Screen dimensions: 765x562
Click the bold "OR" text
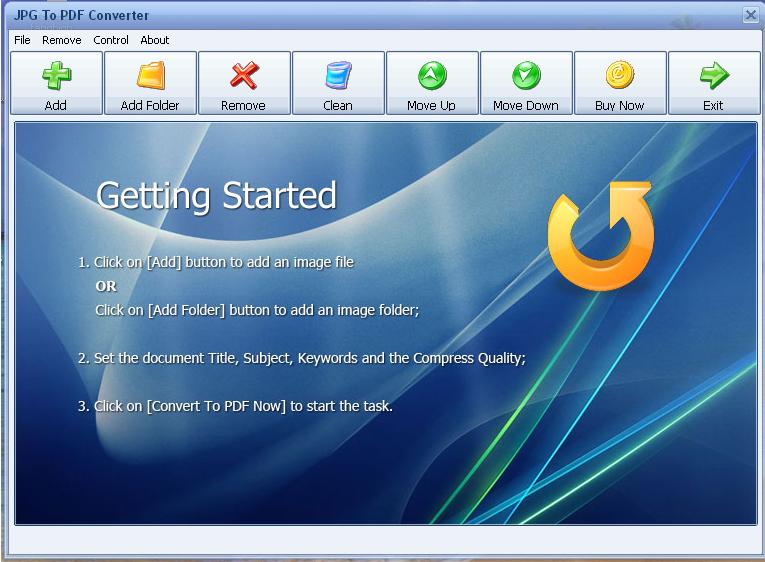click(x=106, y=286)
